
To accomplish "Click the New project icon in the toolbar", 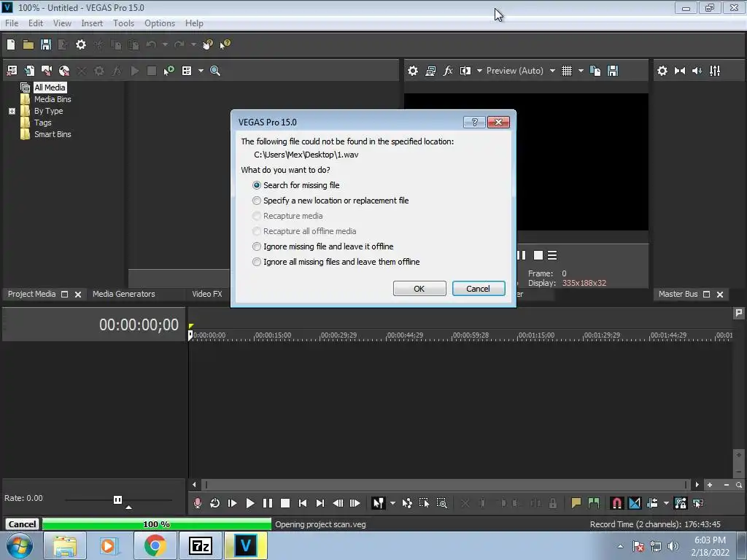I will coord(11,44).
